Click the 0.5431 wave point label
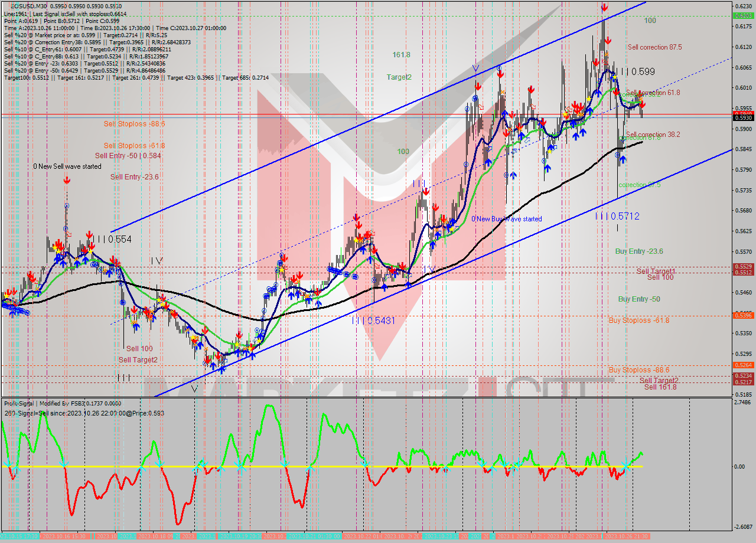The height and width of the screenshot is (543, 756). click(373, 320)
